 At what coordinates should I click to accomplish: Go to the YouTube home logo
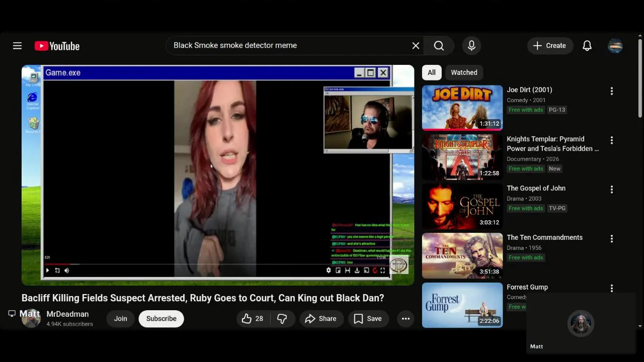tap(57, 46)
